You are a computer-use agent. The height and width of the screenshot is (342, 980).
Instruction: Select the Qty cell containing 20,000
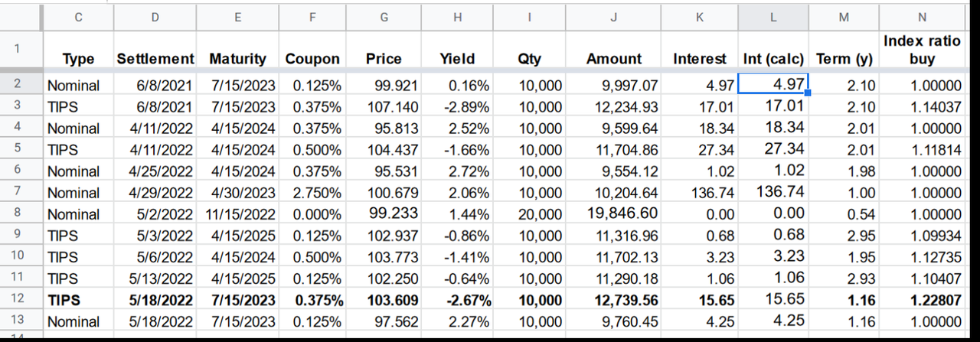(541, 213)
